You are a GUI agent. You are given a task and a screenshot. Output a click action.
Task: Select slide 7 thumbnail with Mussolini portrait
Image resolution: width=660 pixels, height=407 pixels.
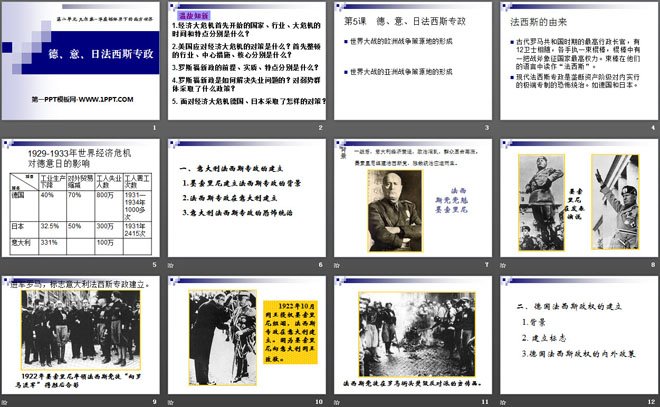coord(413,198)
